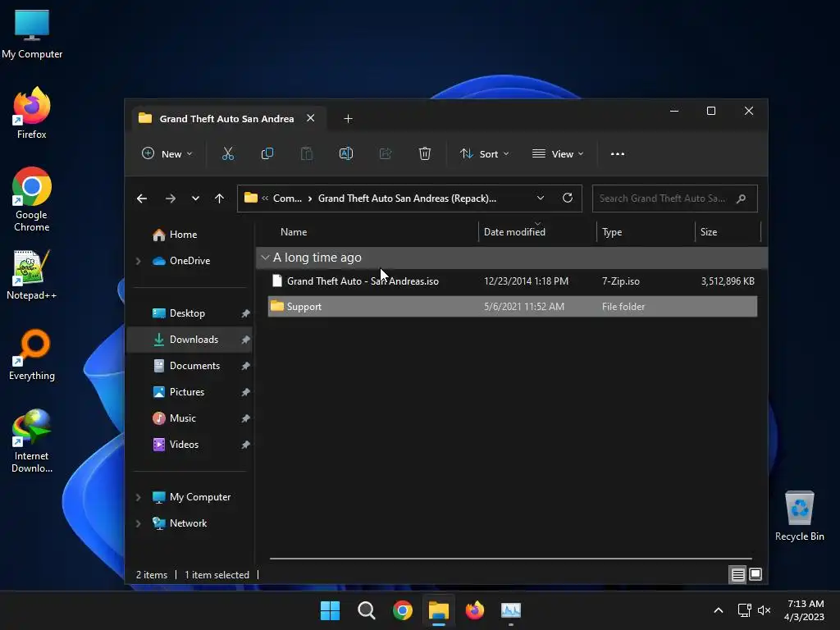
Task: Click File Explorer taskbar icon
Action: (x=438, y=610)
